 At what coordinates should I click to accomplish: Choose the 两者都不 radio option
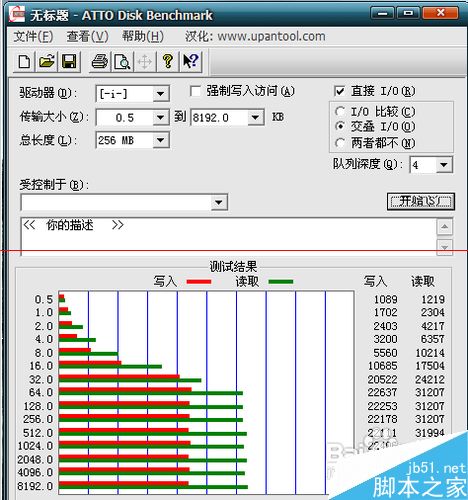tap(340, 143)
